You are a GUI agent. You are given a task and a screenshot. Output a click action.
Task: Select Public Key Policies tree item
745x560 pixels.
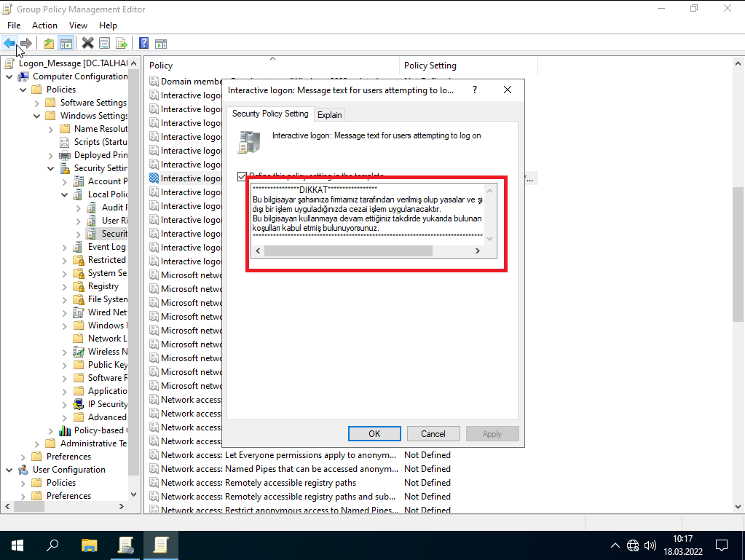(107, 365)
